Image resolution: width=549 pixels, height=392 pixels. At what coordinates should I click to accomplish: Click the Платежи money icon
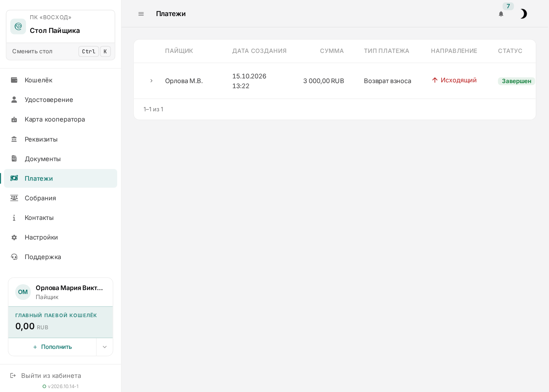click(x=14, y=178)
